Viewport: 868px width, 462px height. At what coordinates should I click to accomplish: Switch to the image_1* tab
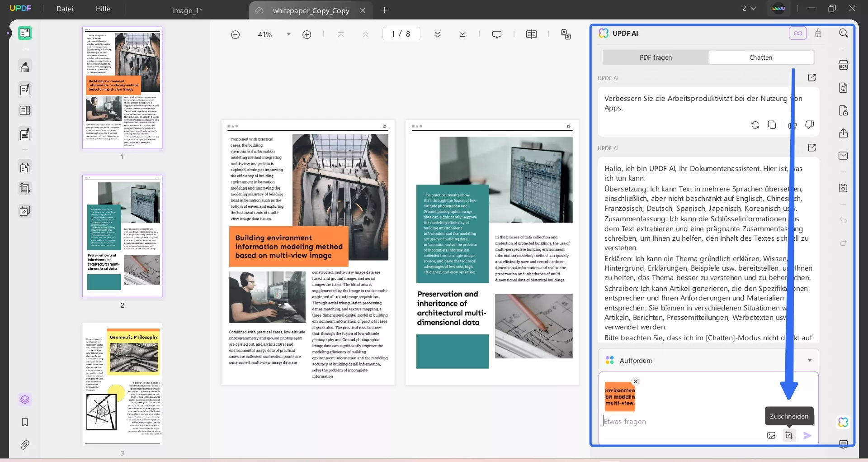187,10
